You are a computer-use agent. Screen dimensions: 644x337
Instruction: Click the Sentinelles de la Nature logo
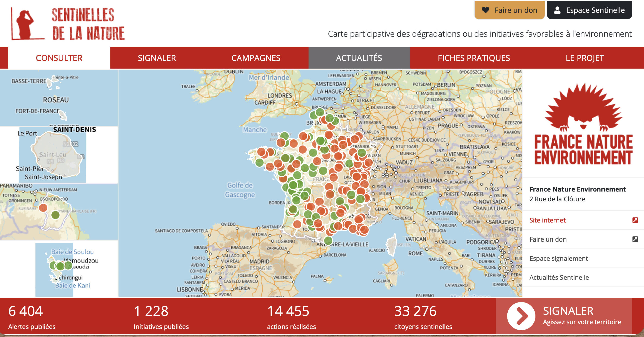coord(68,24)
